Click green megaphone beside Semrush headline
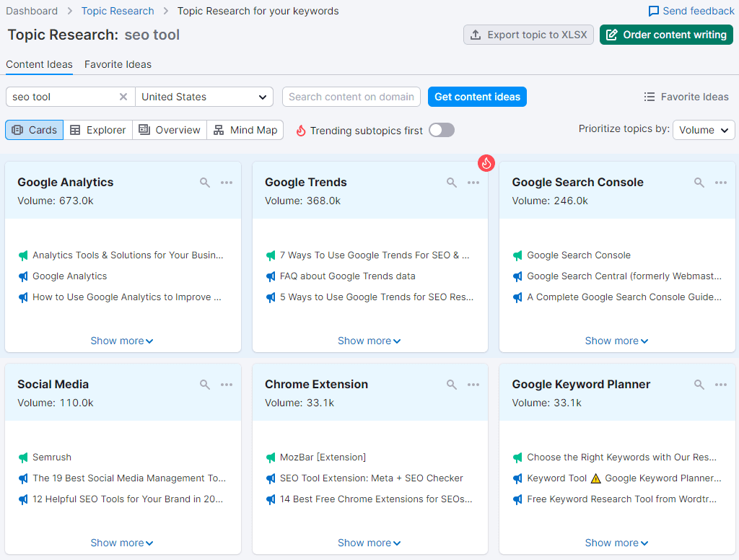Image resolution: width=739 pixels, height=560 pixels. [23, 458]
